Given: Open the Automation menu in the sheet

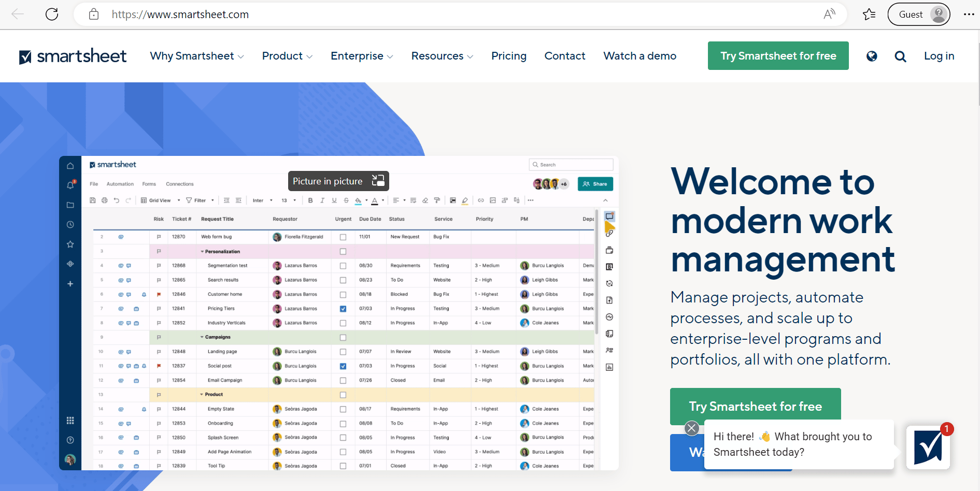Looking at the screenshot, I should pyautogui.click(x=120, y=184).
